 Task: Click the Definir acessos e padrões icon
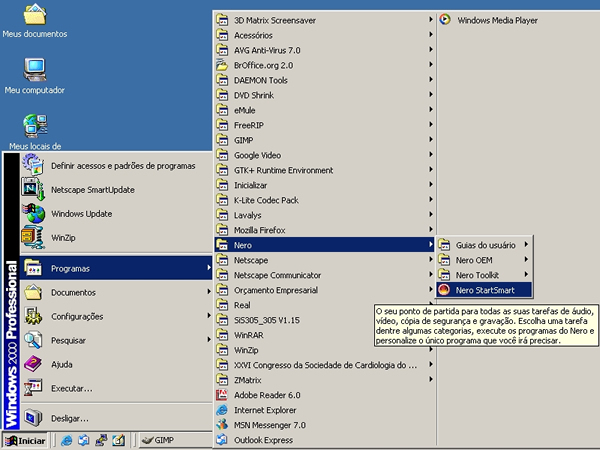pos(33,165)
